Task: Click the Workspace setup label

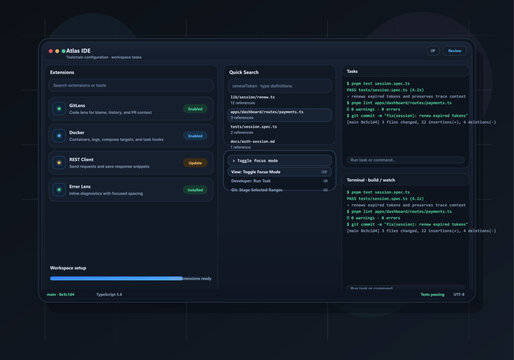Action: pos(68,268)
